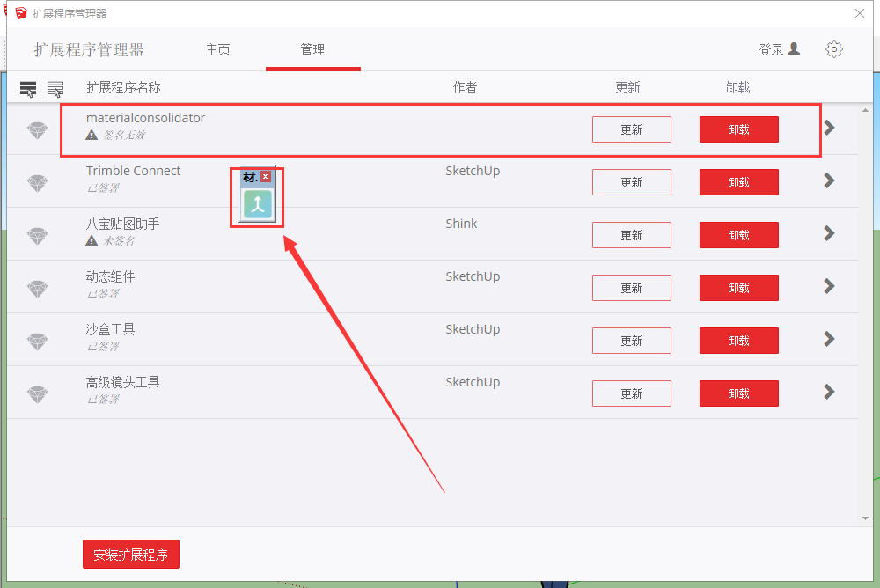Update 沙盒工具
The width and height of the screenshot is (880, 588).
point(631,341)
